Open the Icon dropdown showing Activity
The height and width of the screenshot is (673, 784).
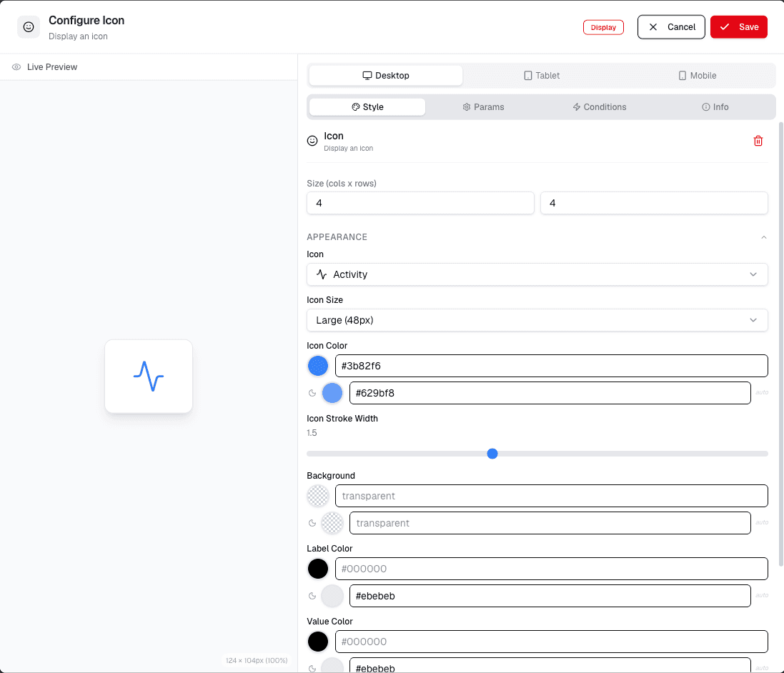537,274
